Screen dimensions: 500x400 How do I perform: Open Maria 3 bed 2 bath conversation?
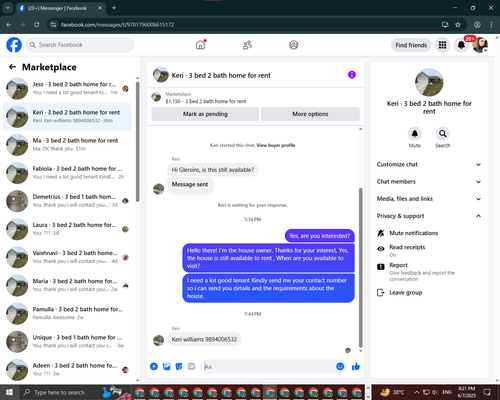67,285
